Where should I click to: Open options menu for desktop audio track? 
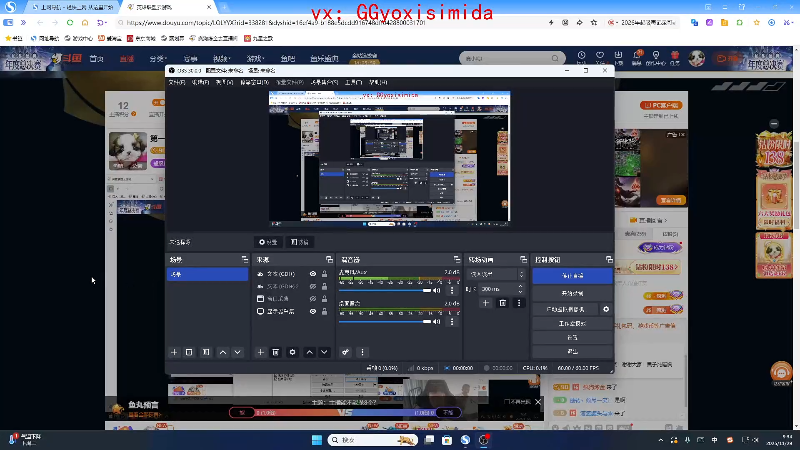(452, 322)
